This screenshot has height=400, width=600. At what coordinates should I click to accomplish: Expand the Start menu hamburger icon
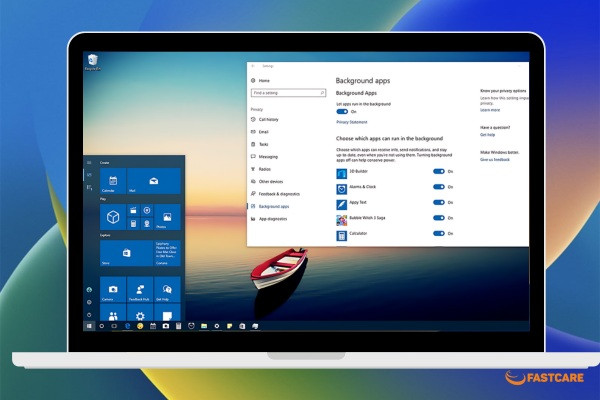click(x=89, y=163)
